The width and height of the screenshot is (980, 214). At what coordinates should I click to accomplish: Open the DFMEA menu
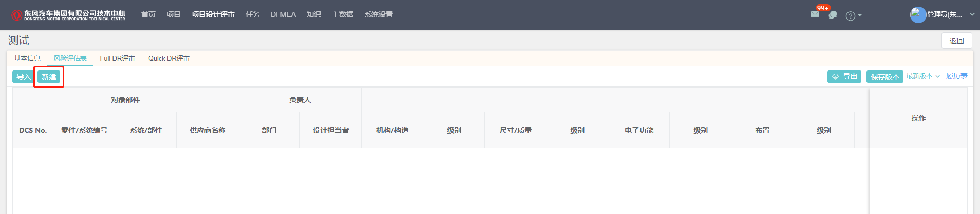(283, 14)
